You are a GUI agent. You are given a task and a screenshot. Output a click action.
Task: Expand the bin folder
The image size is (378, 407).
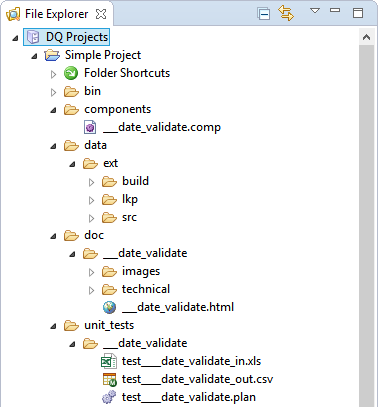click(53, 92)
